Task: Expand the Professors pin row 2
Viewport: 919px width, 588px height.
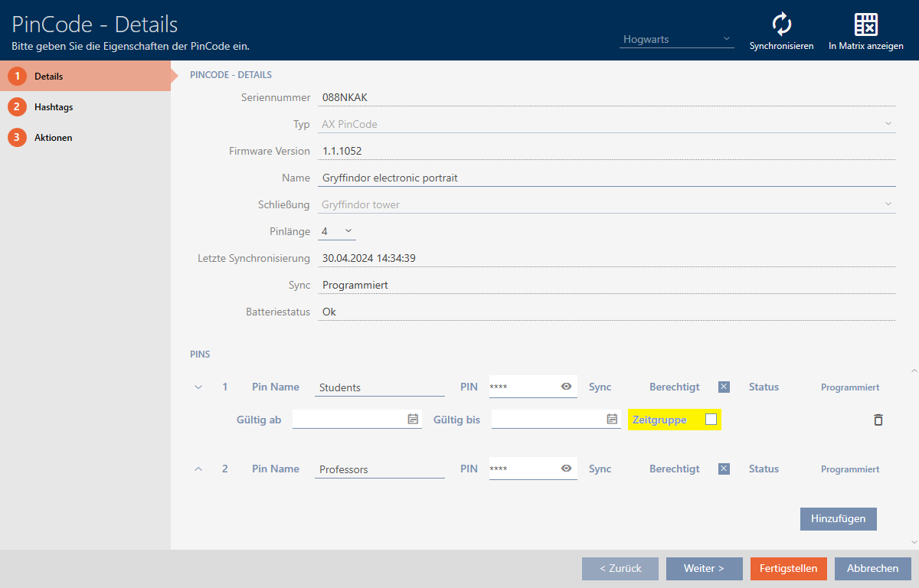Action: point(198,469)
